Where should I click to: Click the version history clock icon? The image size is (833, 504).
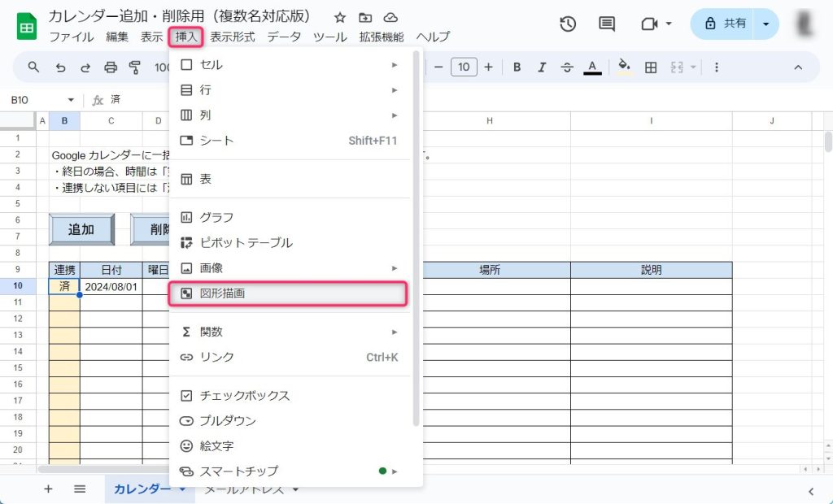tap(568, 24)
